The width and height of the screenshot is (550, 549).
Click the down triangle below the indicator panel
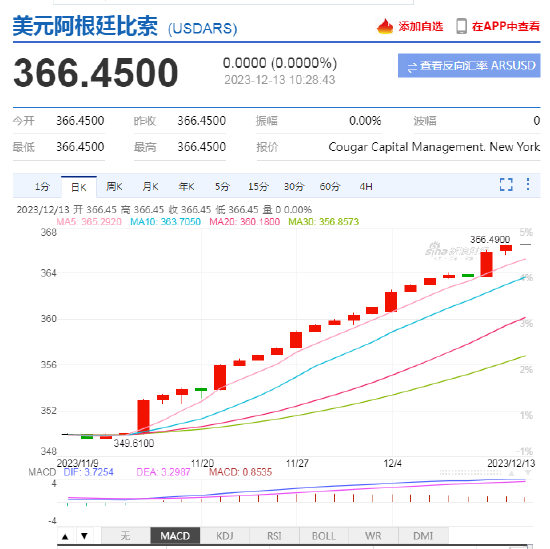(84, 536)
